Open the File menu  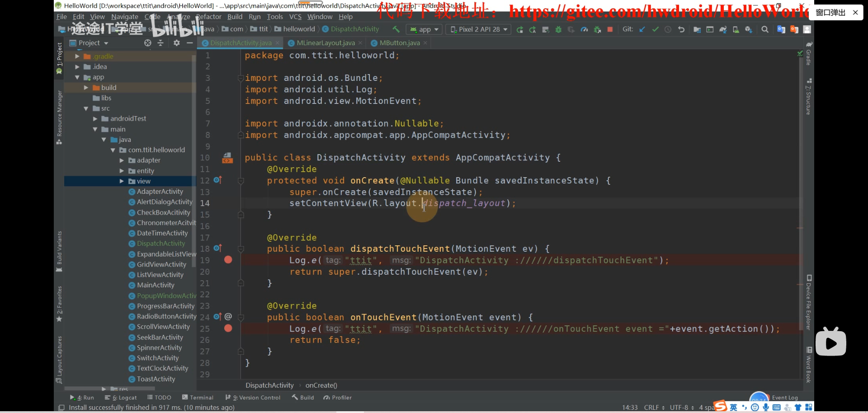[61, 17]
